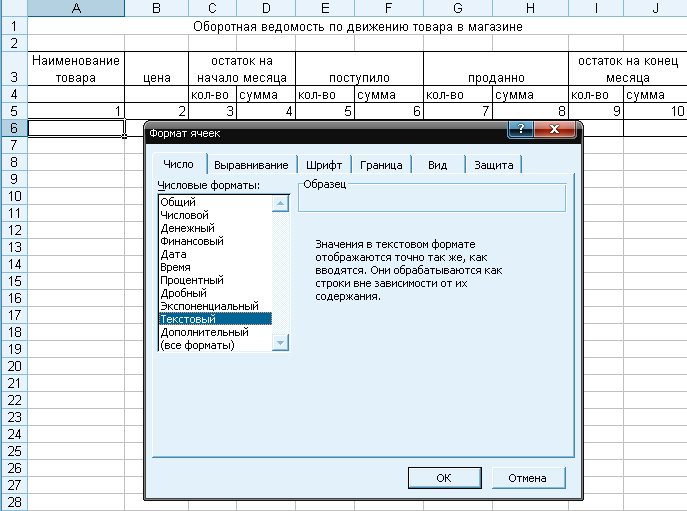Switch to the Число tab
Viewport: 687px width, 511px height.
click(x=178, y=164)
